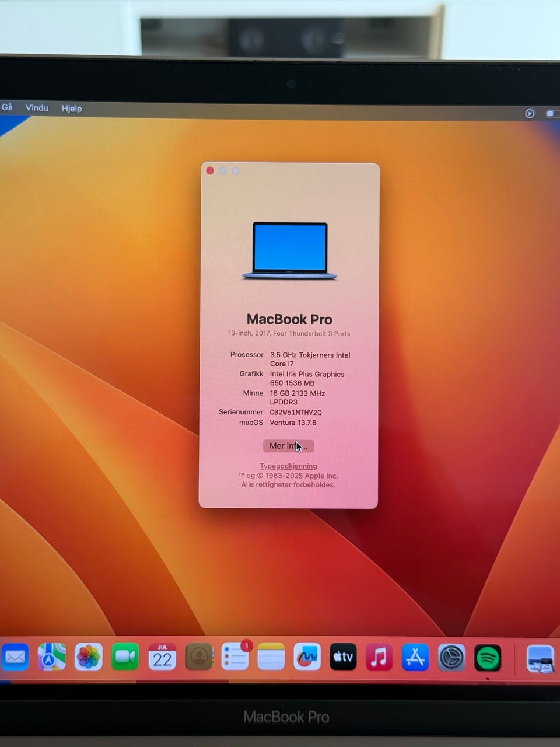Open the Vindu menu
560x747 pixels.
37,107
